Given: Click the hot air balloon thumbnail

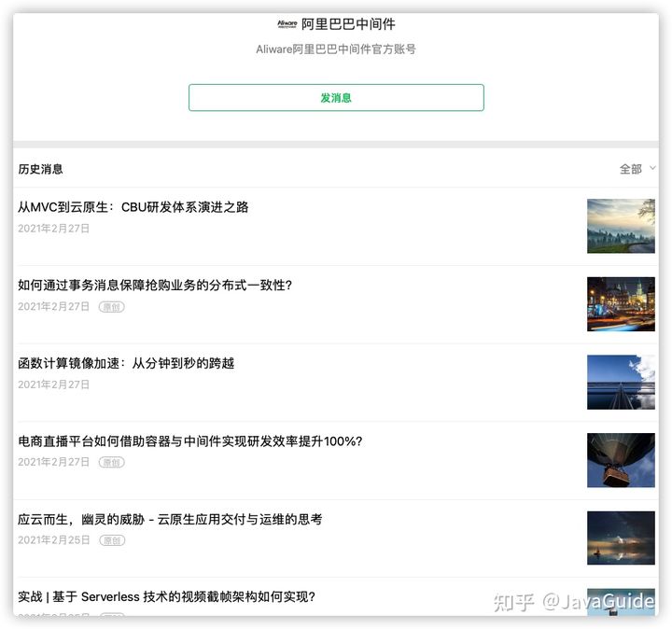Looking at the screenshot, I should 621,460.
